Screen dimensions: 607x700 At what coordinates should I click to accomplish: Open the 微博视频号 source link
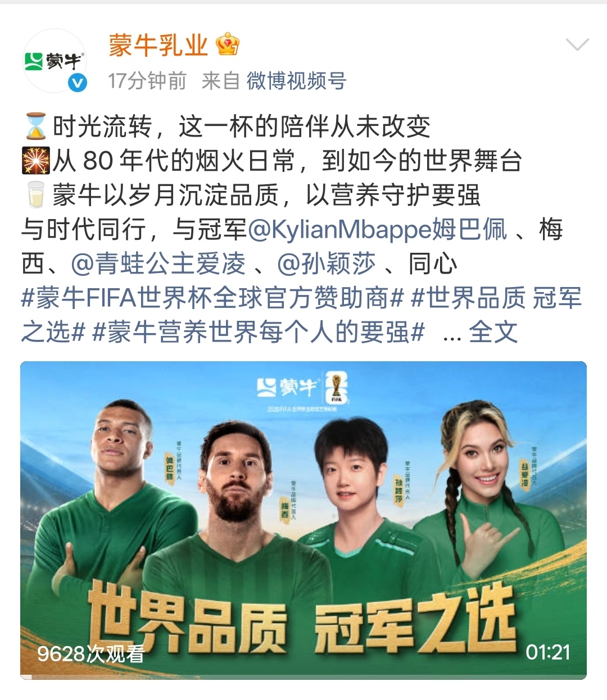(x=296, y=81)
